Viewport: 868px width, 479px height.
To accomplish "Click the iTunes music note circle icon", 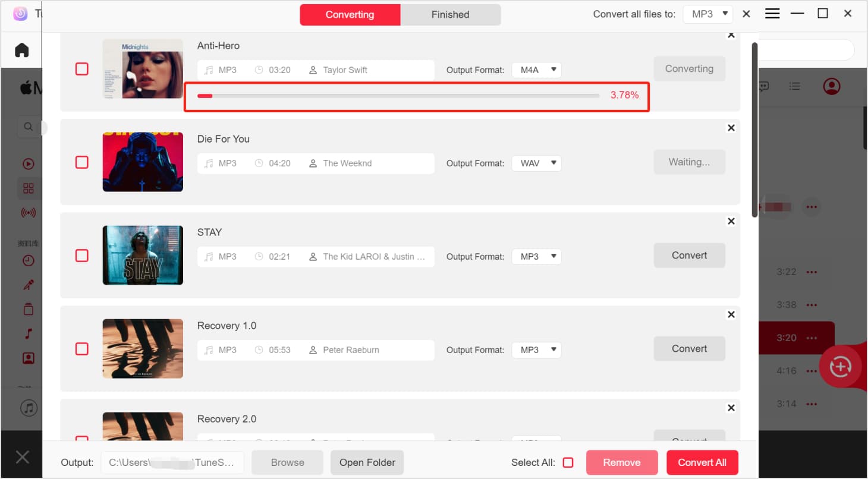I will 29,408.
